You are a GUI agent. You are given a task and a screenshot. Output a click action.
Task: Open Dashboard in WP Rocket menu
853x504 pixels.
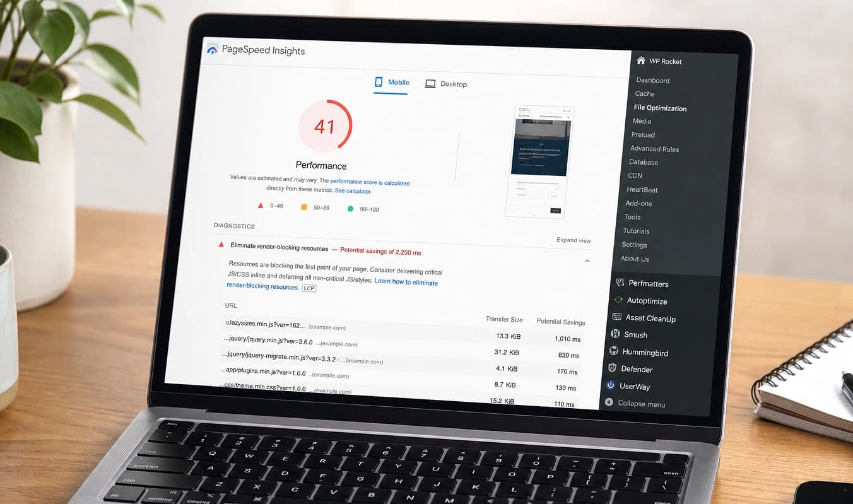point(652,80)
